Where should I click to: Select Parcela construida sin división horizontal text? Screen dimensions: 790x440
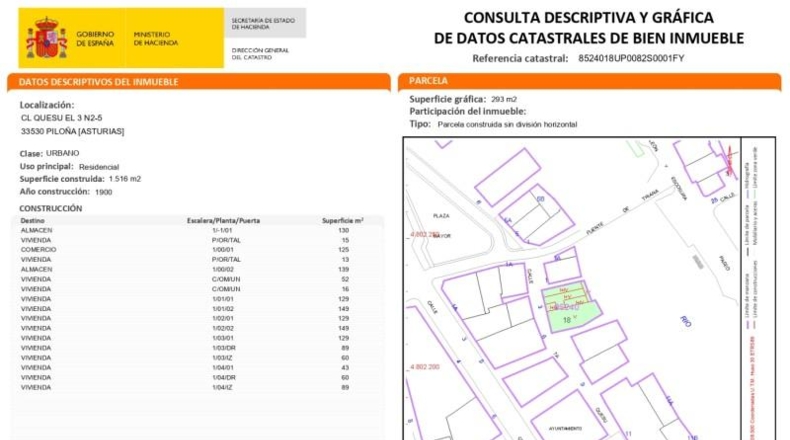(x=507, y=124)
